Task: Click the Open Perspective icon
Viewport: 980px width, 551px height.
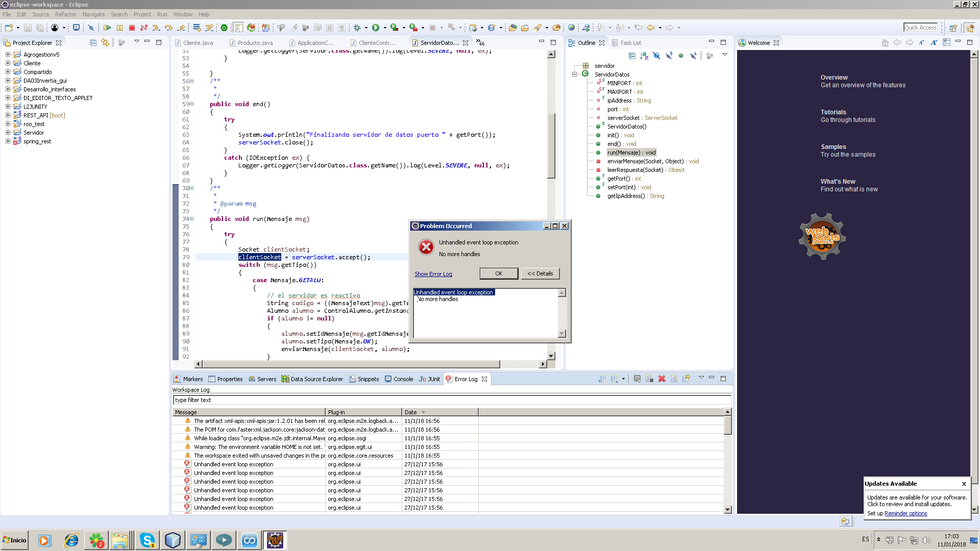Action: (953, 28)
